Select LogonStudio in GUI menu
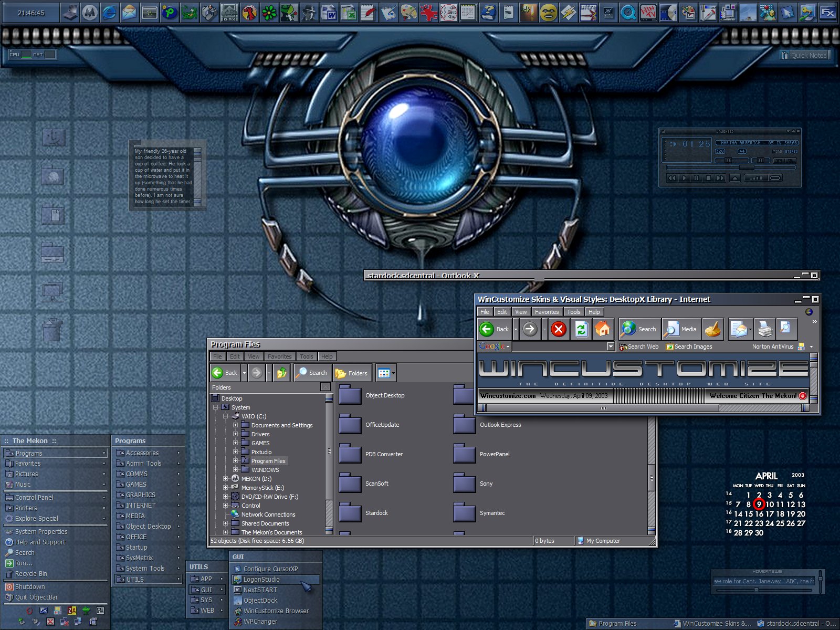 point(276,580)
